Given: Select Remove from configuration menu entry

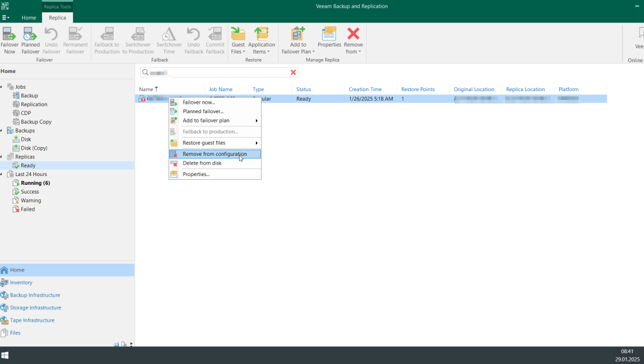Looking at the screenshot, I should point(214,154).
